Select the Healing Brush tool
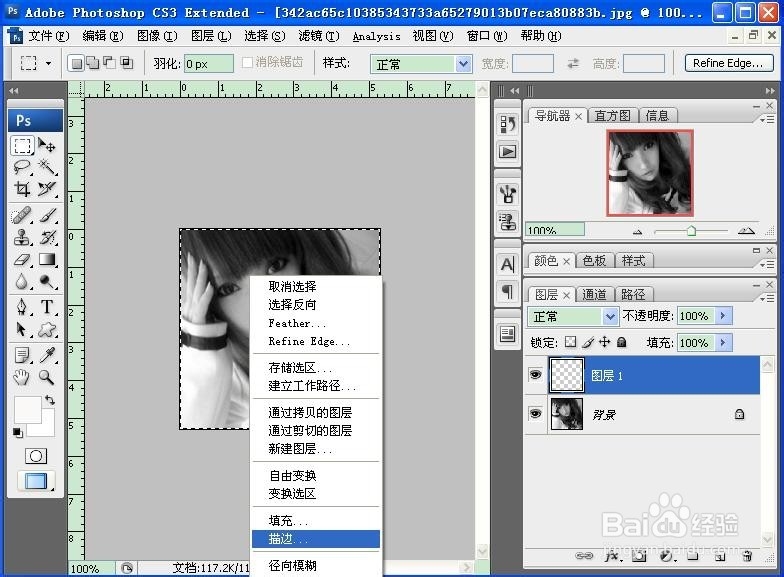This screenshot has height=577, width=784. click(22, 216)
